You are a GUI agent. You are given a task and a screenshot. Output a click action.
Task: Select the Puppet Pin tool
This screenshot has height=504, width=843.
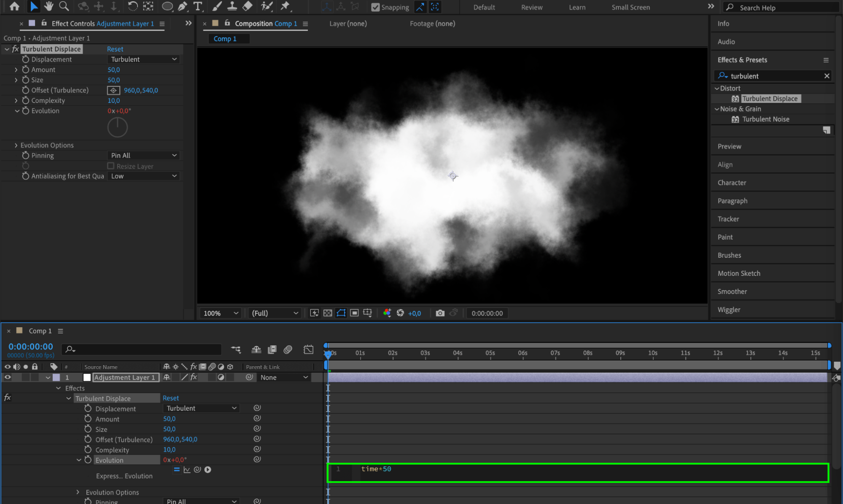[285, 6]
